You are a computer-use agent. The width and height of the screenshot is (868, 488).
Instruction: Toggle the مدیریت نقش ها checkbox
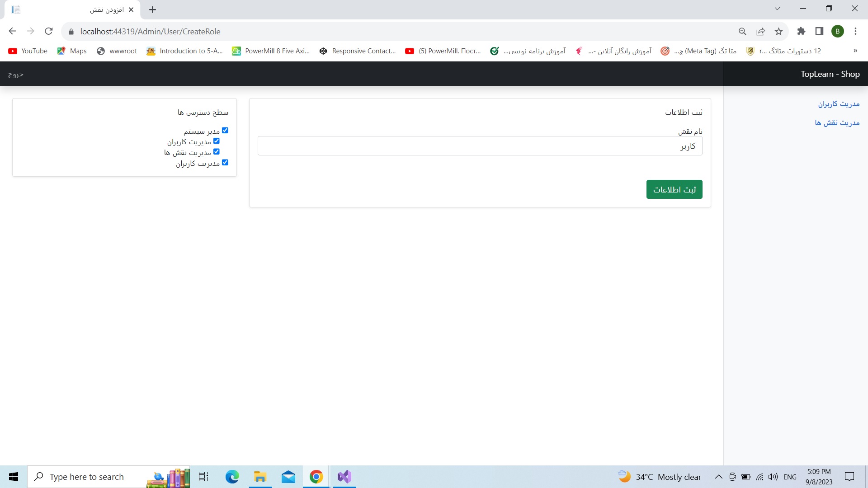pos(217,152)
